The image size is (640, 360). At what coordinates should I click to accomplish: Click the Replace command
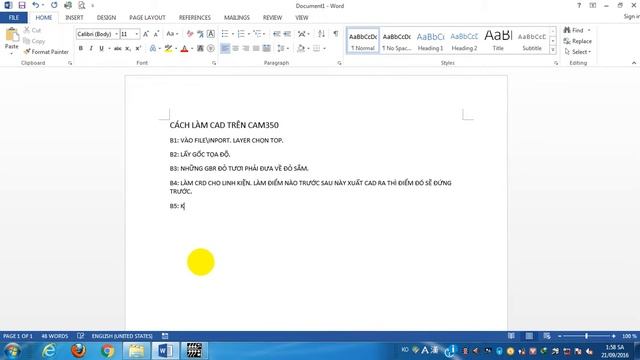tap(577, 41)
